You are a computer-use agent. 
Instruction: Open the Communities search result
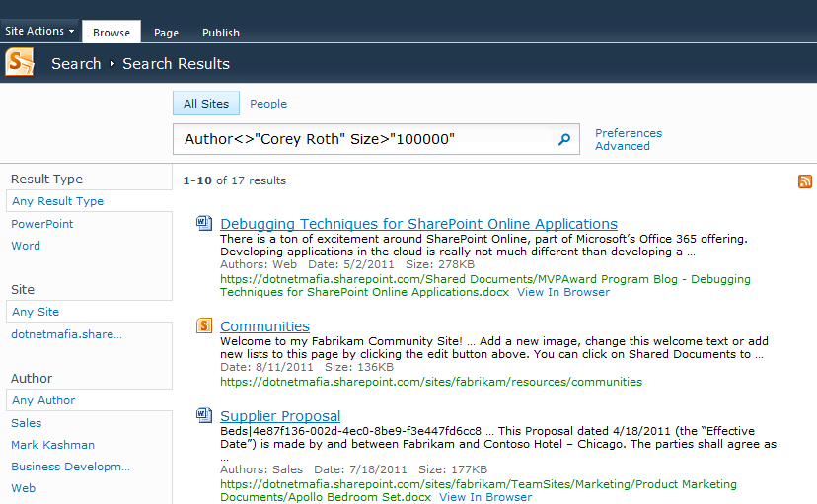click(264, 326)
